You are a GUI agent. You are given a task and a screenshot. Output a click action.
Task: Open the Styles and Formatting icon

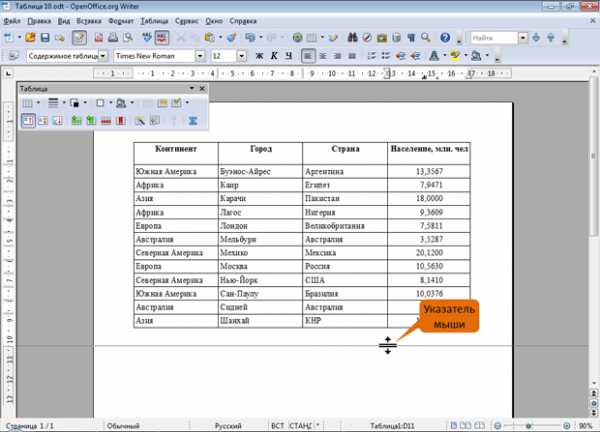pyautogui.click(x=13, y=56)
